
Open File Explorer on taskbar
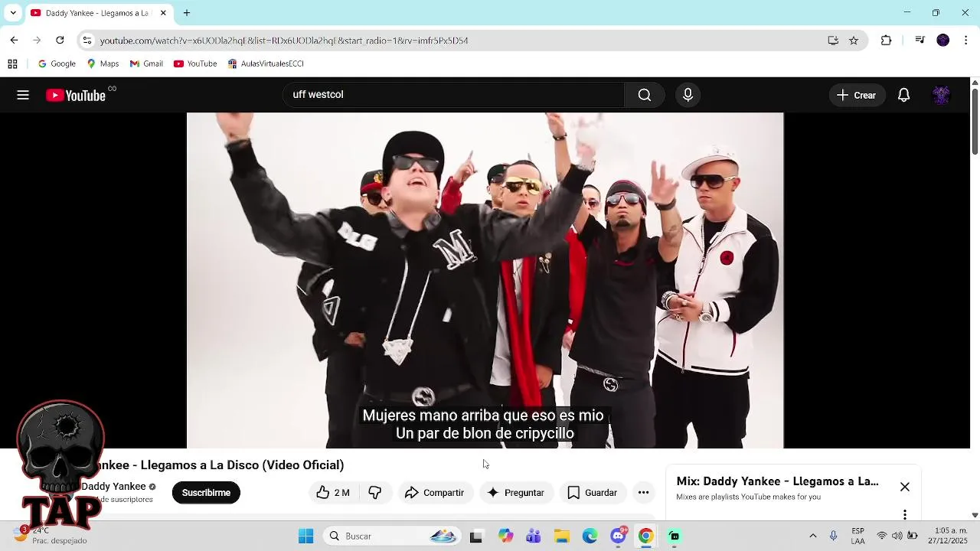[562, 536]
